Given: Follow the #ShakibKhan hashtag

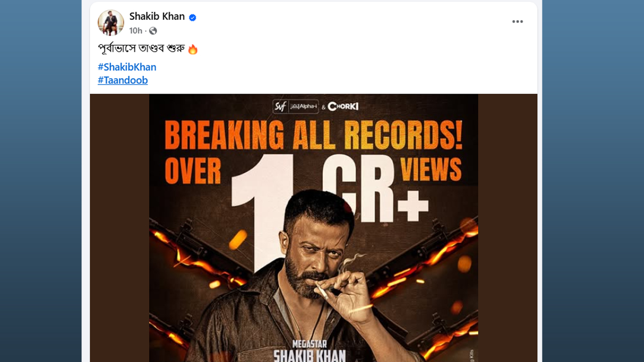Looking at the screenshot, I should click(127, 67).
